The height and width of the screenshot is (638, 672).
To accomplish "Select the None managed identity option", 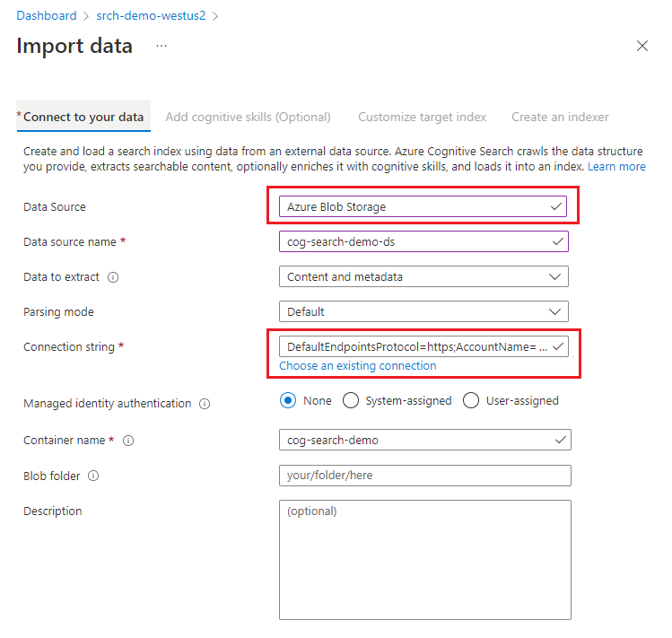I will [288, 401].
